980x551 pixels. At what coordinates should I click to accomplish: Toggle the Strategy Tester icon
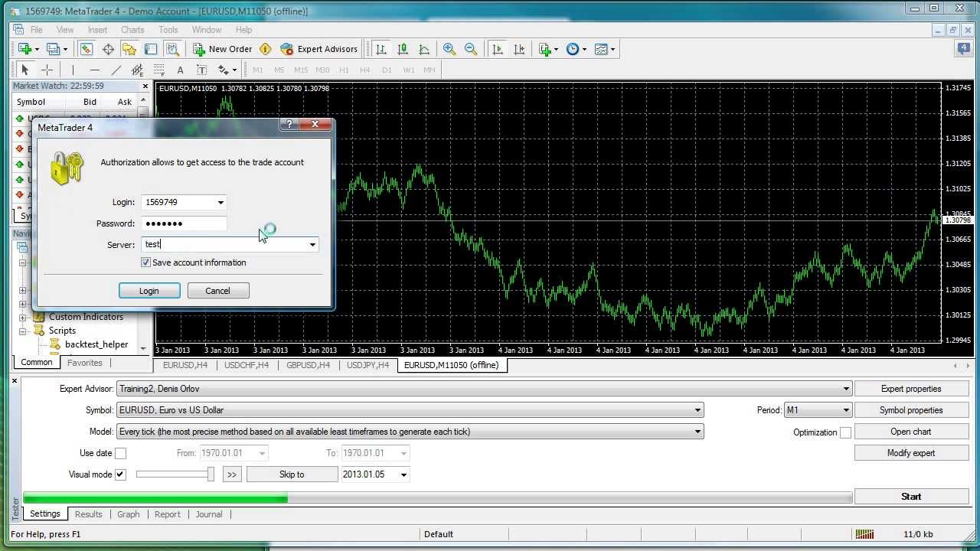tap(172, 49)
